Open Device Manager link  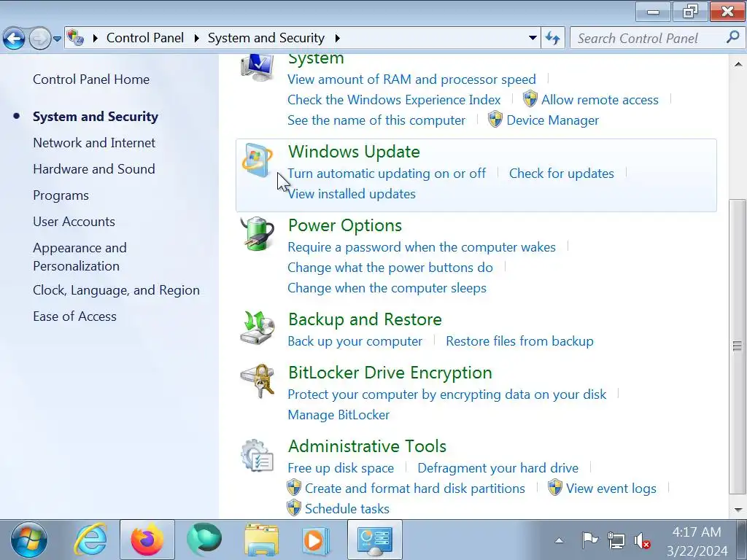click(553, 120)
